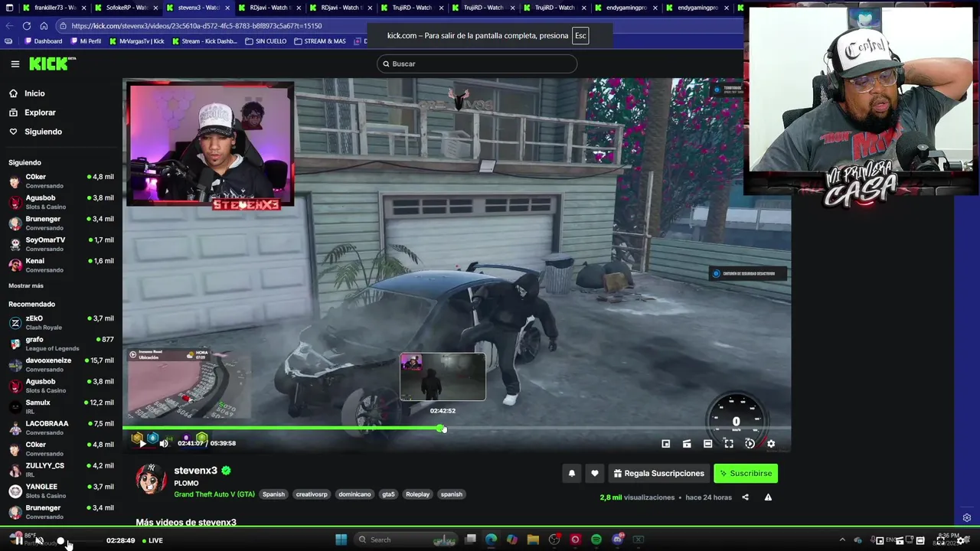Open MrVargasTv | Kick bookmark

click(x=137, y=41)
